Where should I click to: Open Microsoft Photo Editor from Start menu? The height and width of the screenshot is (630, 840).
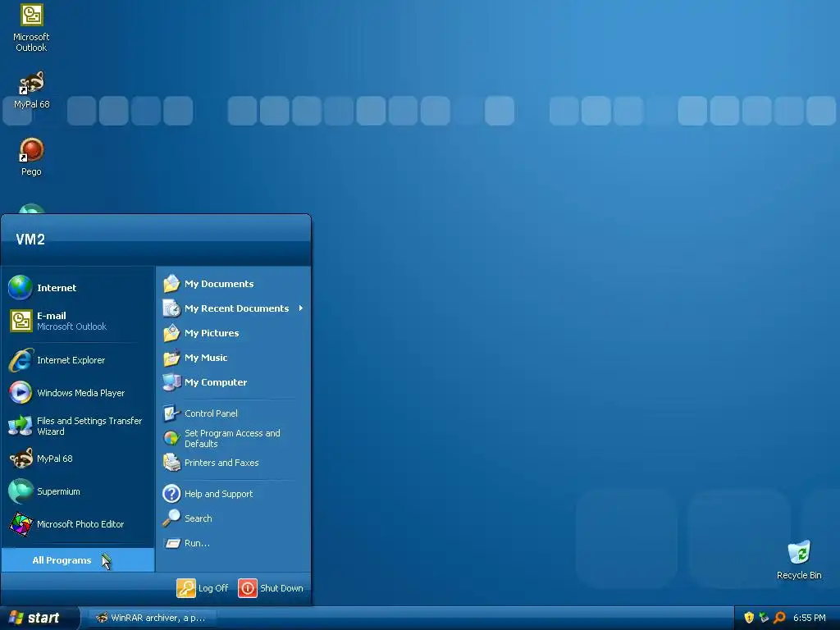pos(78,524)
